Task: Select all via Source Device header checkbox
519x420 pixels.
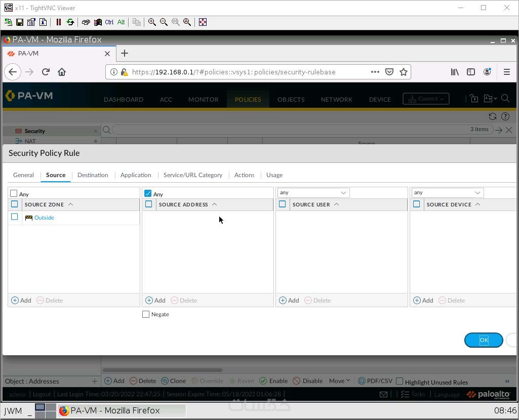Action: click(416, 204)
